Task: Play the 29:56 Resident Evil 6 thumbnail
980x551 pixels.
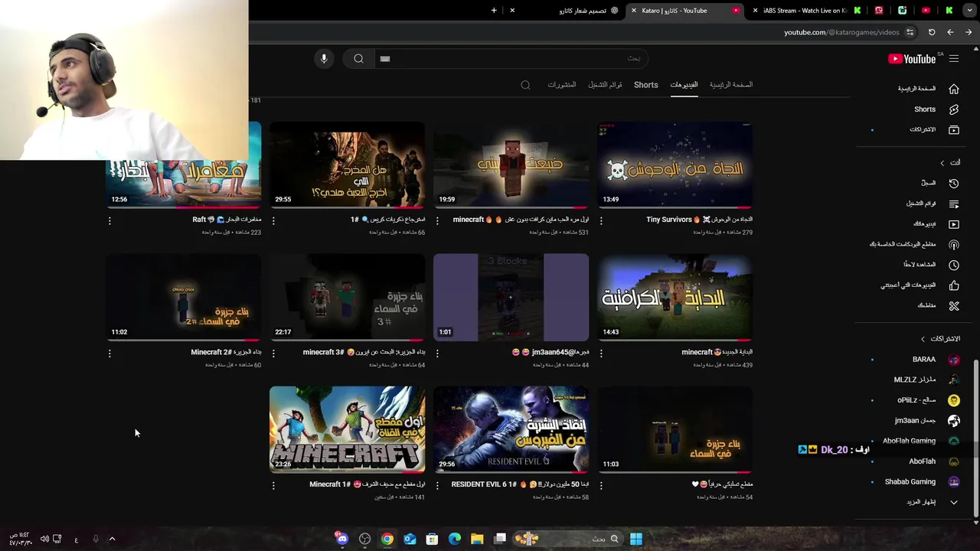Action: point(511,429)
